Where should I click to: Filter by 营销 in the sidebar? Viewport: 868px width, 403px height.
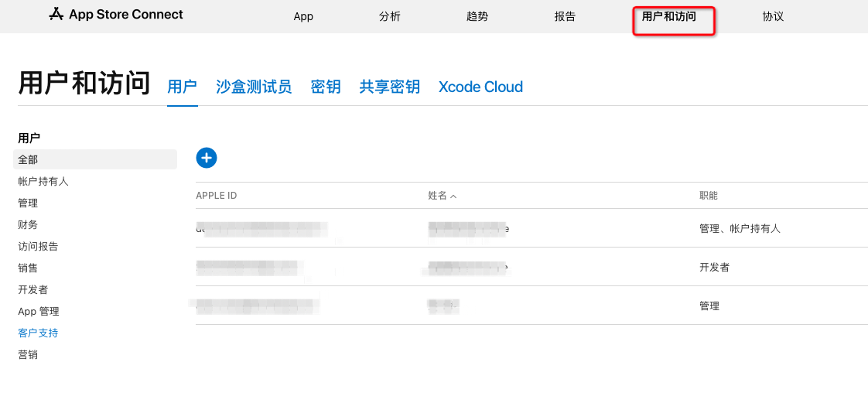tap(28, 355)
